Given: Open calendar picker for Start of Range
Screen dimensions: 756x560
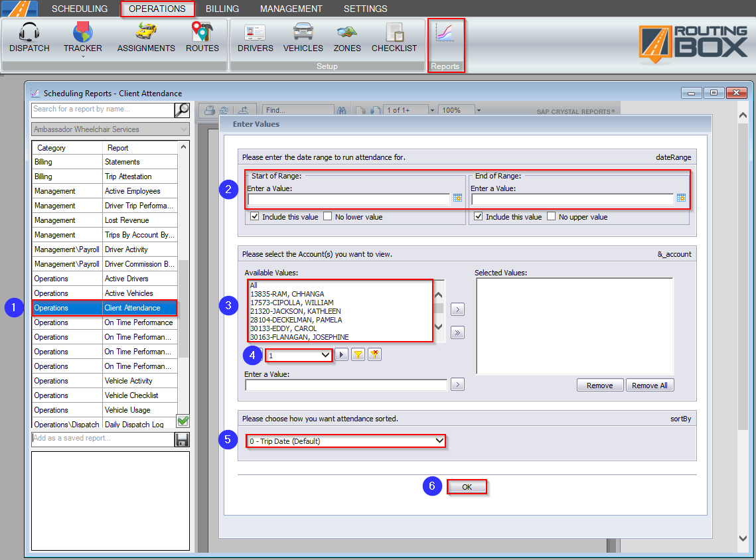Looking at the screenshot, I should 457,198.
